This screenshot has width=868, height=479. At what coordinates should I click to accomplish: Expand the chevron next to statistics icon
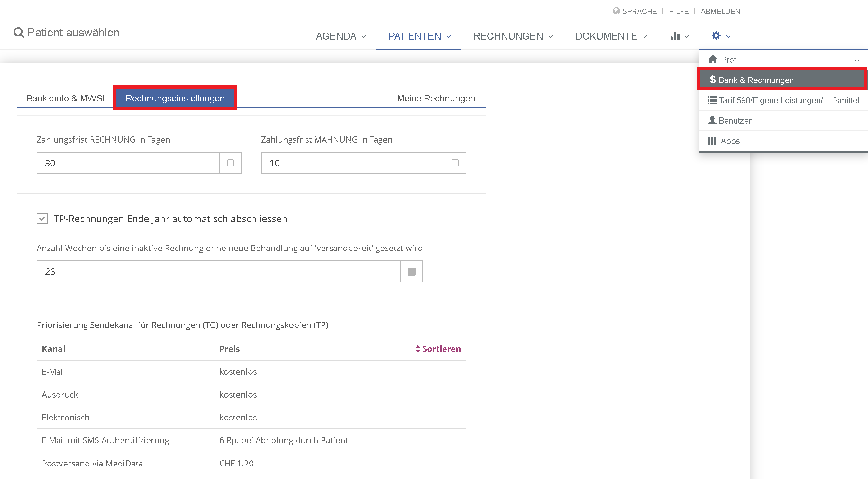[x=686, y=36]
